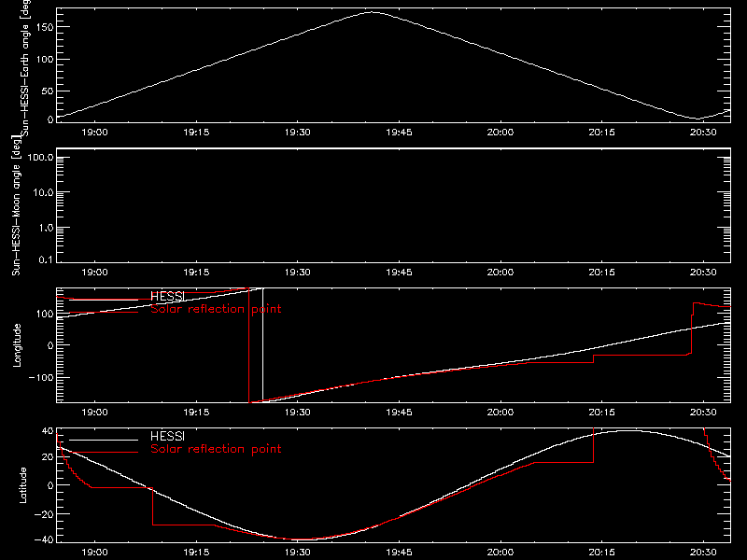Click 19:45 under the Longitude plot

tap(400, 412)
